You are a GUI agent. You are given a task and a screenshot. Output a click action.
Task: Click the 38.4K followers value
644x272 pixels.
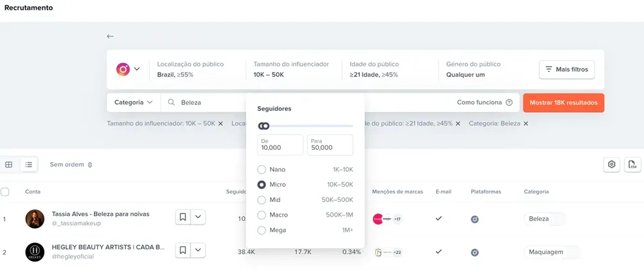(246, 252)
